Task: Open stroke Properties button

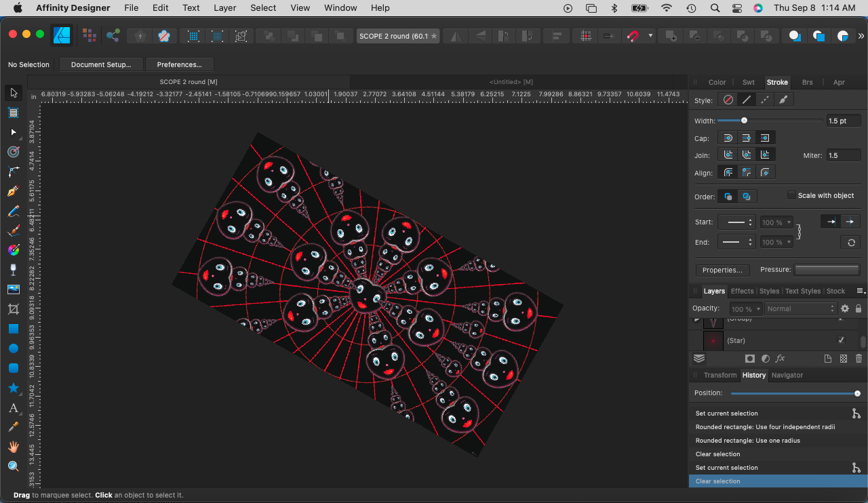Action: click(722, 270)
